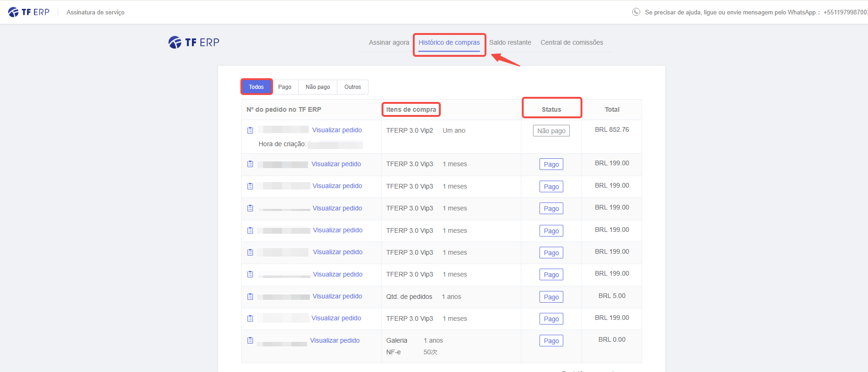The height and width of the screenshot is (372, 868).
Task: Filter orders by Pago
Action: coord(285,87)
